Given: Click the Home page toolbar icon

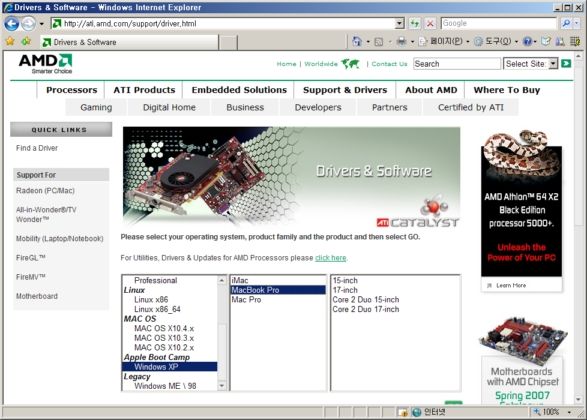Looking at the screenshot, I should coord(357,41).
